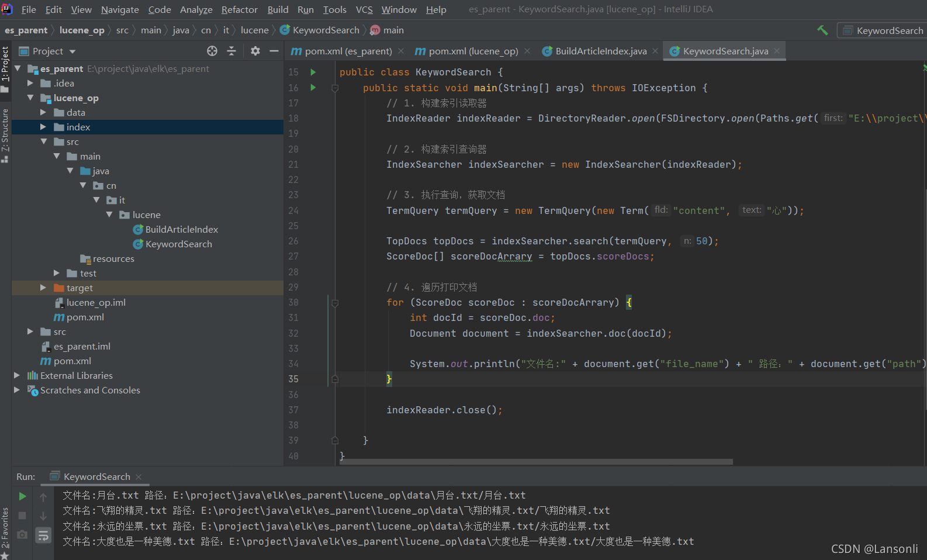The image size is (927, 560).
Task: Click the up-stack-trace arrow in Run panel
Action: pyautogui.click(x=43, y=497)
